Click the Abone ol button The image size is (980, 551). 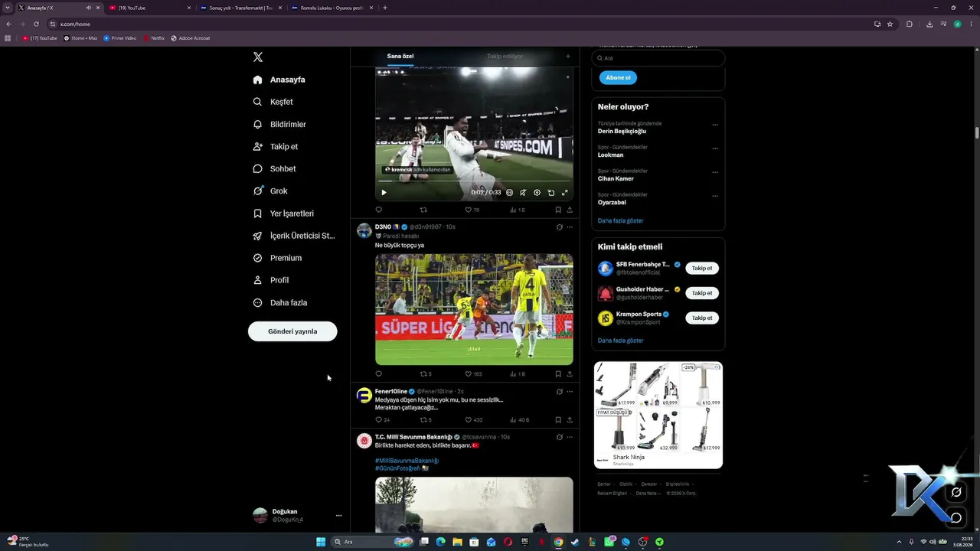pos(618,77)
